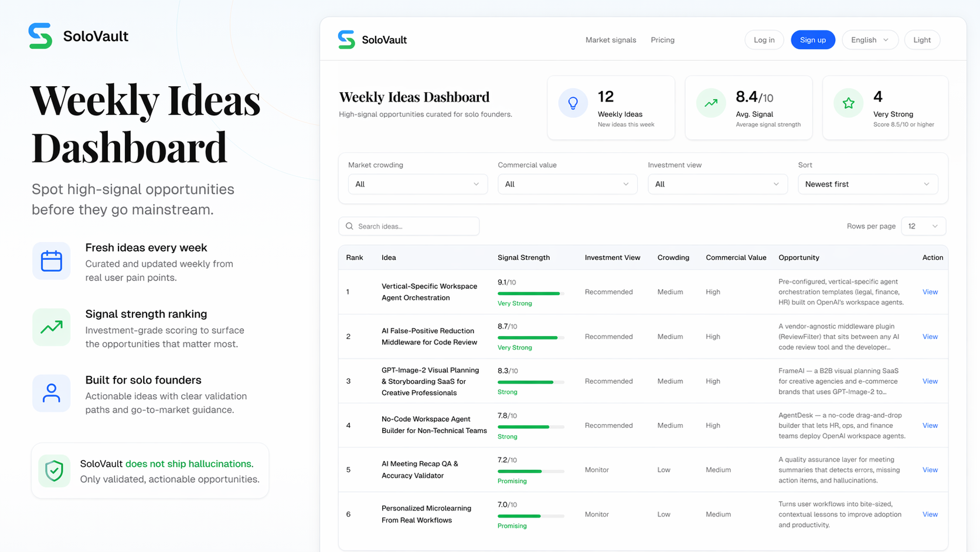Click the 7.0/10 signal strength bar
This screenshot has width=980, height=552.
[530, 516]
